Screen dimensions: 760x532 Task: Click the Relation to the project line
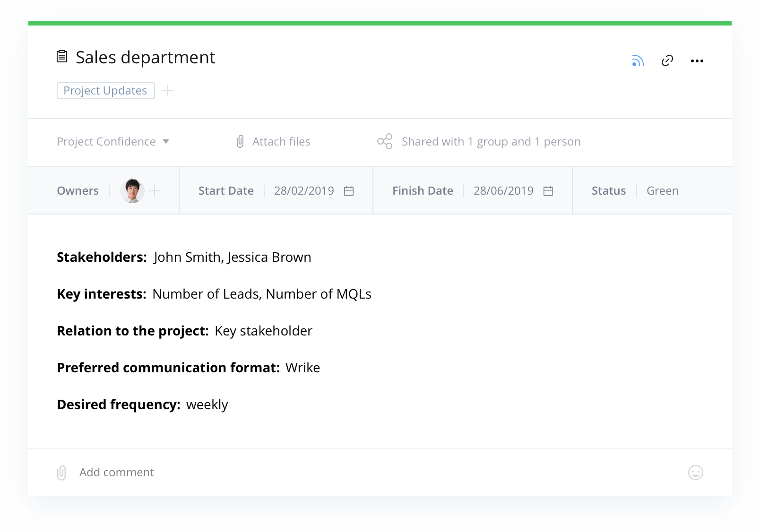184,331
